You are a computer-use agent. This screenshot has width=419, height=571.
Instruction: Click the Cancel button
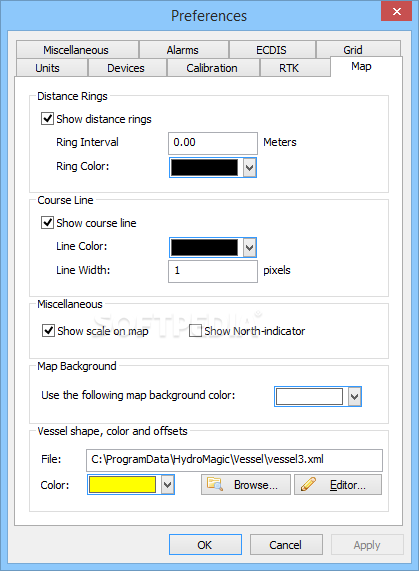(286, 545)
